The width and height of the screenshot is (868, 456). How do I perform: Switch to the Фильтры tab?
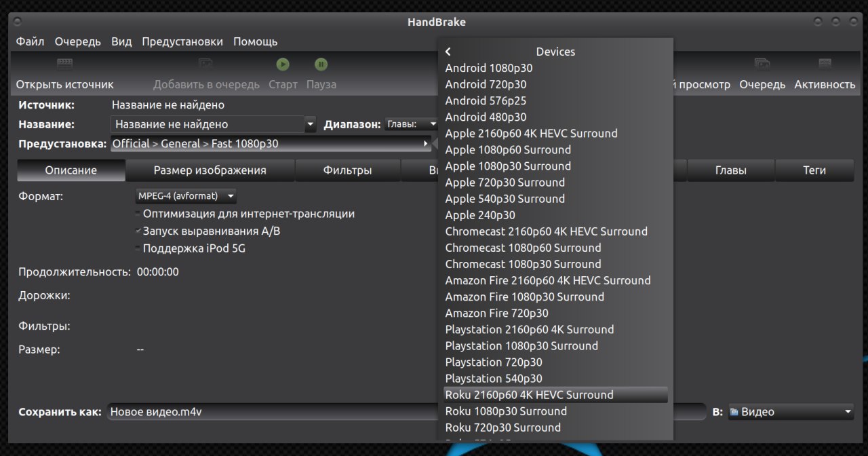348,170
